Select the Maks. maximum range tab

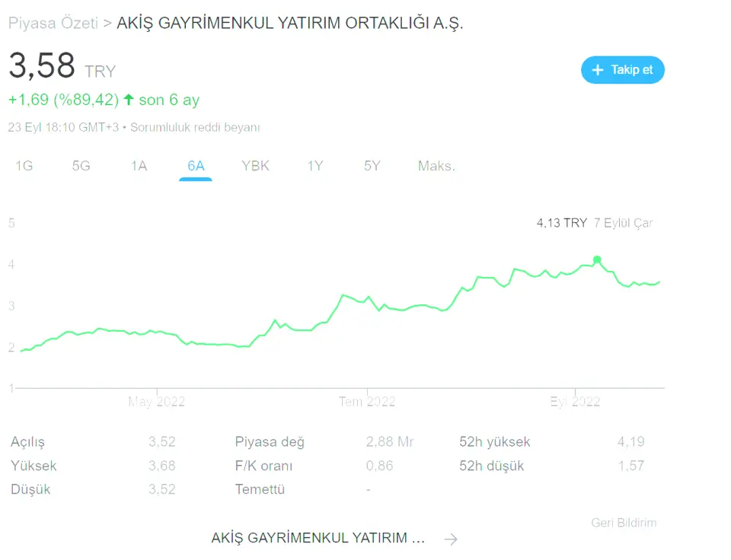[x=436, y=166]
